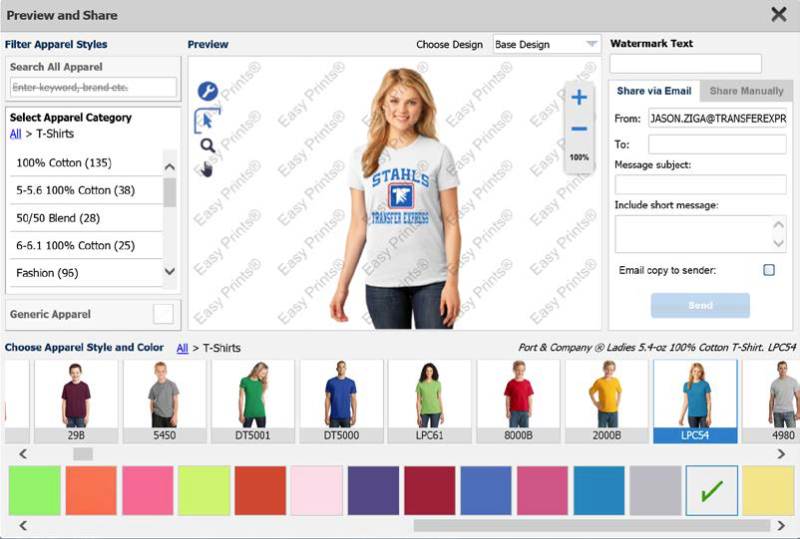
Task: Select apparel style DT5001 thumbnail
Action: (253, 401)
